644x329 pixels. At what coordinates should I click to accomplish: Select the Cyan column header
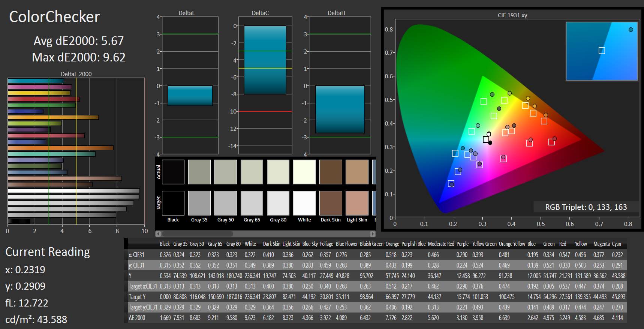(x=617, y=244)
